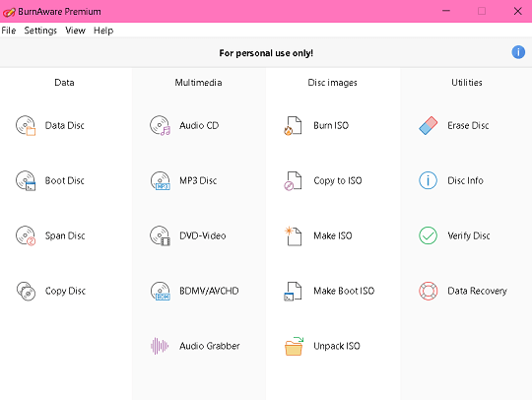Open Audio CD with music note icon
The height and width of the screenshot is (400, 532).
(x=160, y=125)
